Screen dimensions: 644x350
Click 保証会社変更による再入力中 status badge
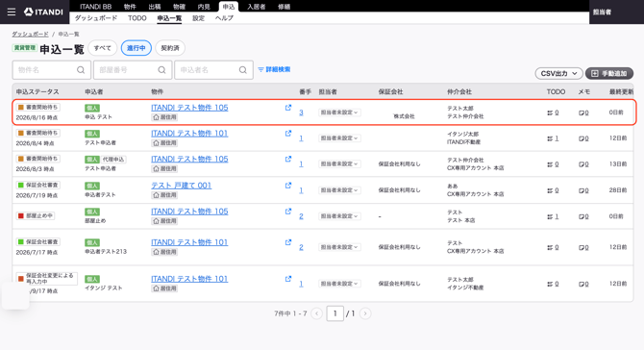(46, 279)
